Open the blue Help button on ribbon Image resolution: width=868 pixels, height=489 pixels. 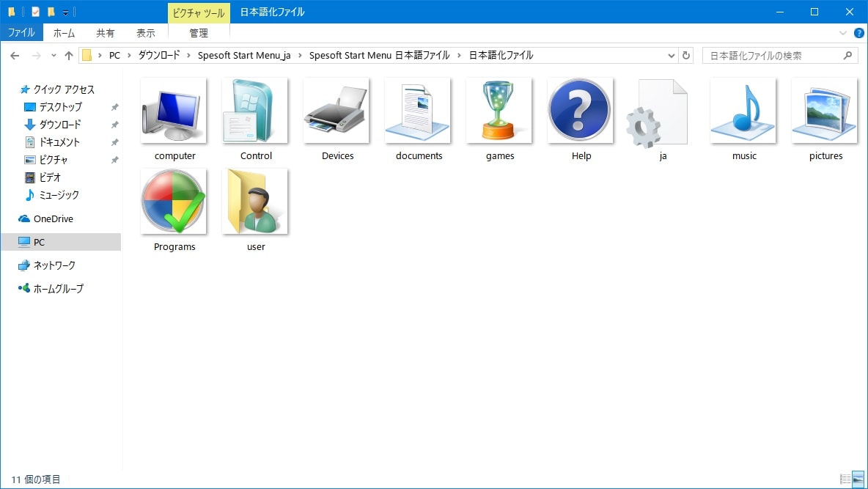tap(859, 33)
